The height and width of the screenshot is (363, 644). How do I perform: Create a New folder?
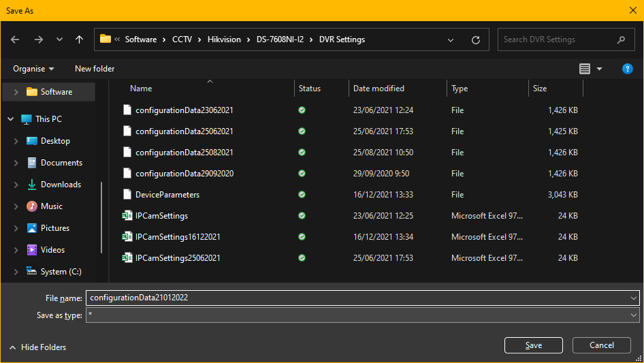click(x=95, y=69)
